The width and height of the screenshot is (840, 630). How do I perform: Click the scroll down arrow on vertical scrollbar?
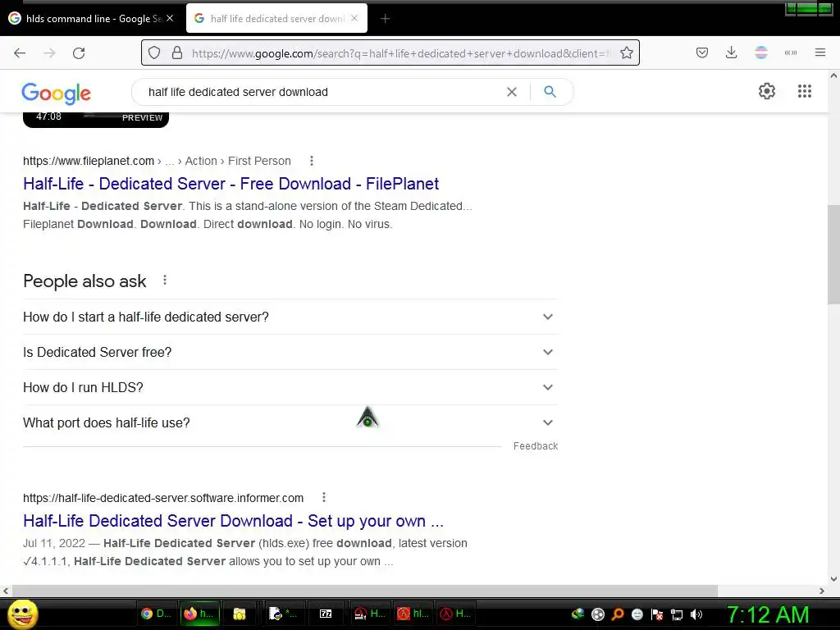833,578
